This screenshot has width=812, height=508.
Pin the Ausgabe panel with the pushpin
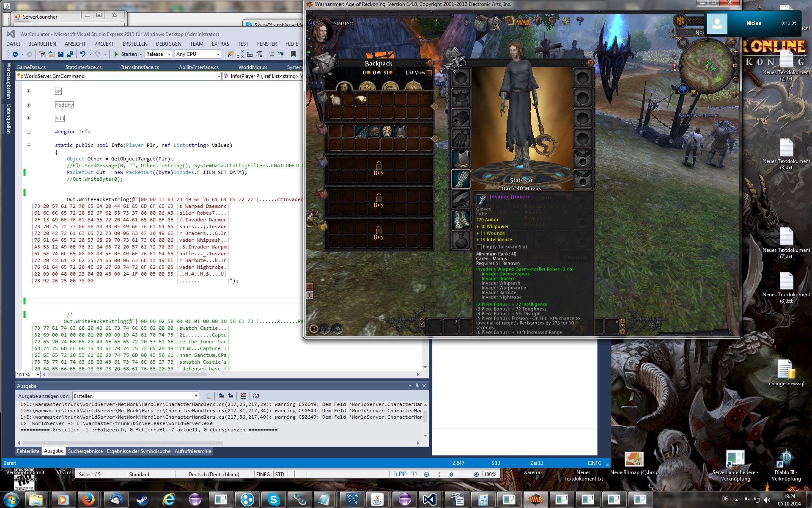click(x=417, y=386)
